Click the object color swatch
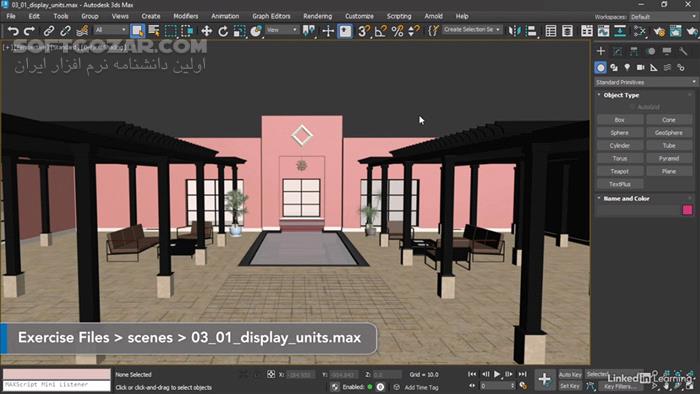This screenshot has width=700, height=394. (x=688, y=210)
